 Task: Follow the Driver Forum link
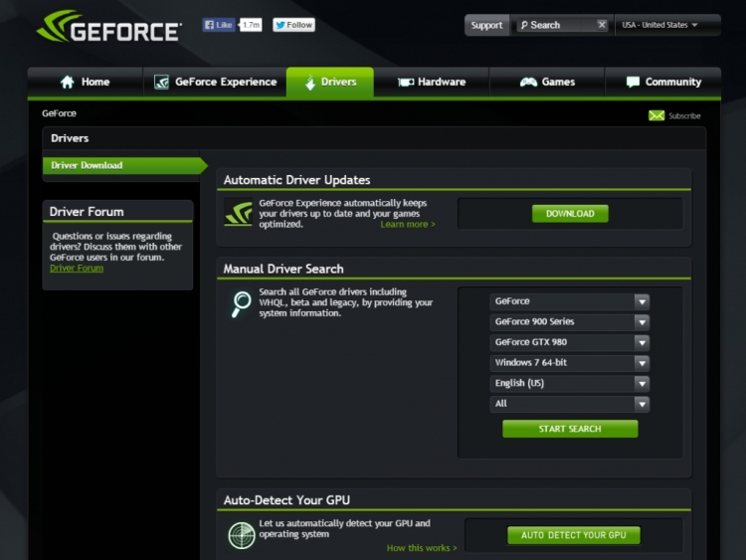click(77, 269)
